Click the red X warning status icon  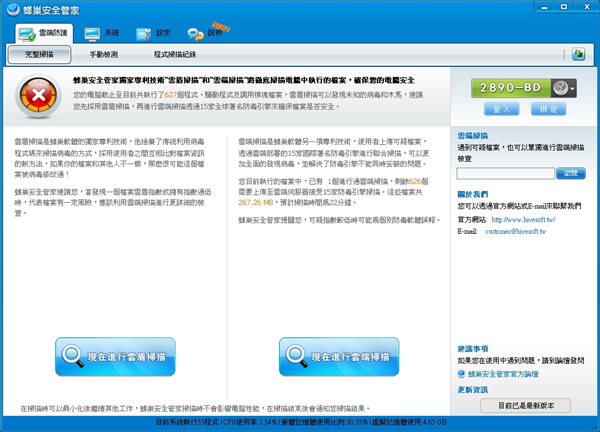point(38,95)
